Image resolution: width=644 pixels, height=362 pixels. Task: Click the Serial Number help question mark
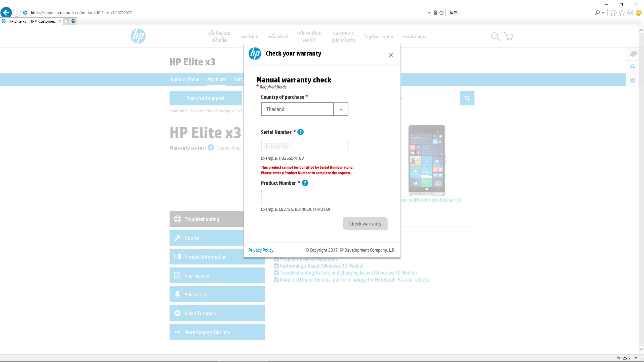coord(300,132)
